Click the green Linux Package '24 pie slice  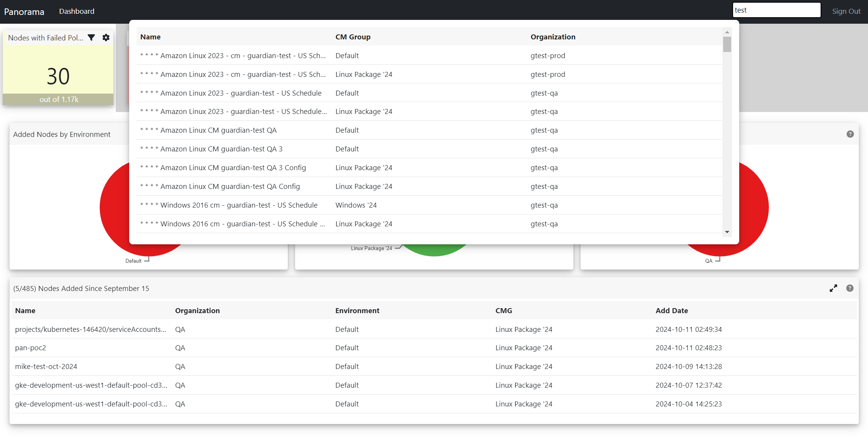[434, 250]
